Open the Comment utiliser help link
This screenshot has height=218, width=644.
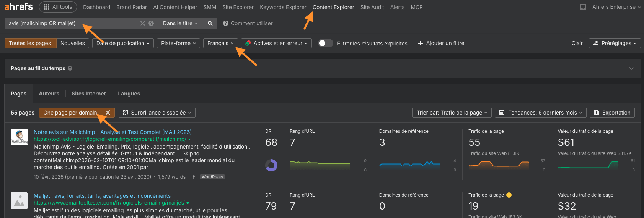(x=248, y=23)
